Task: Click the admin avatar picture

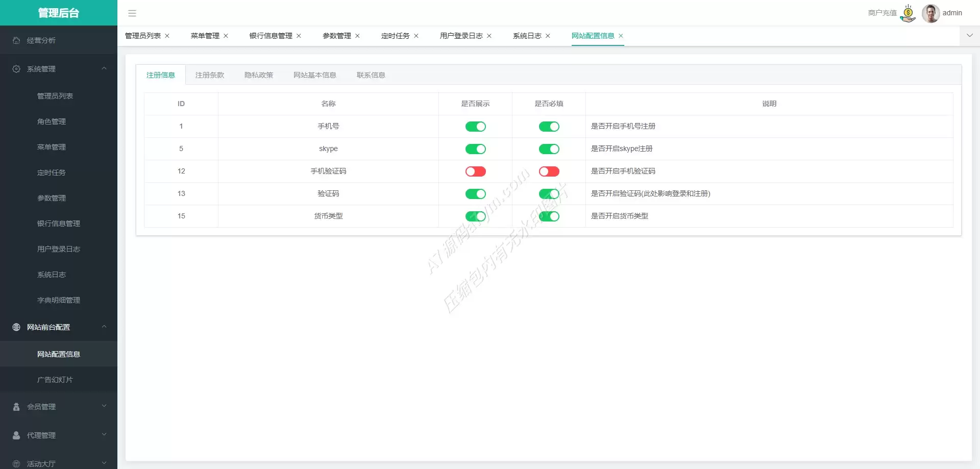Action: click(x=930, y=13)
